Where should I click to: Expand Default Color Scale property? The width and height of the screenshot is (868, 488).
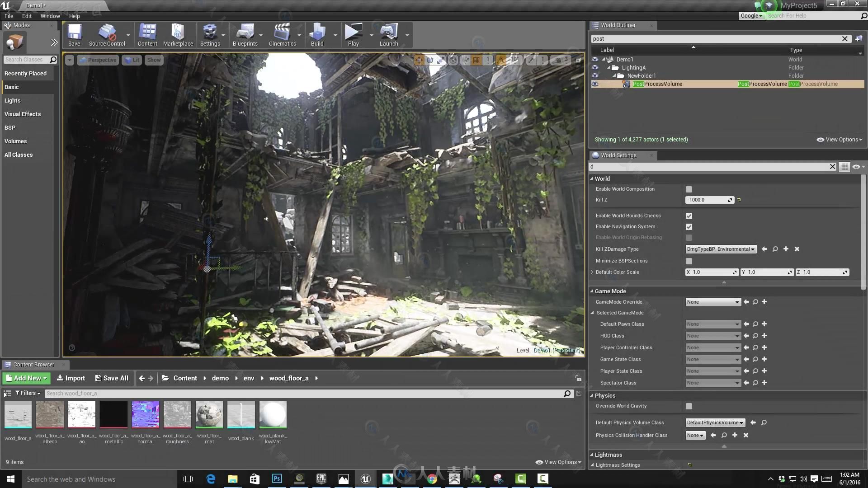[592, 272]
